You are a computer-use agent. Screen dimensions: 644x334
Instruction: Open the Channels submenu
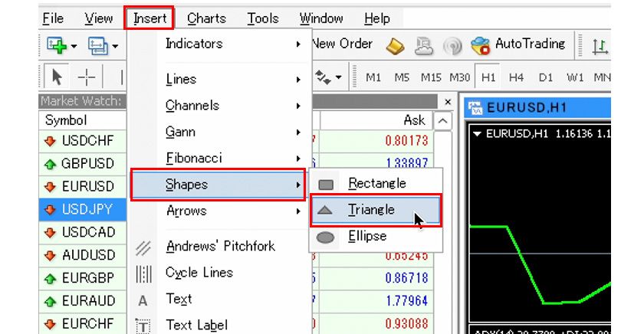coord(220,106)
